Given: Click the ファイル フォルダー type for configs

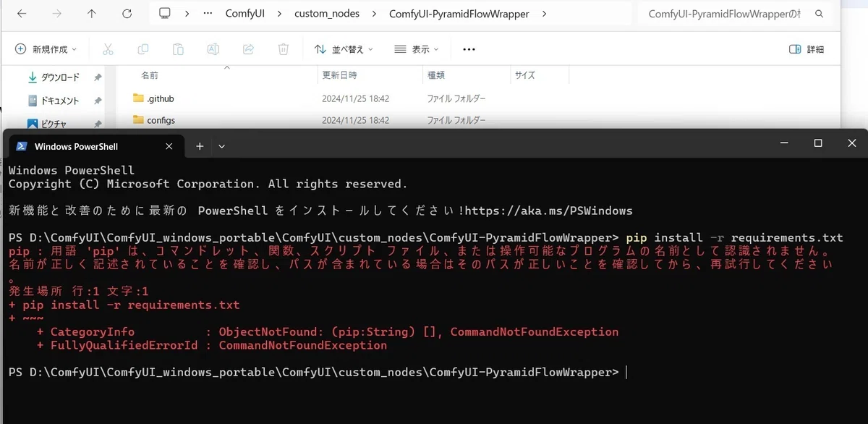Looking at the screenshot, I should (x=456, y=120).
